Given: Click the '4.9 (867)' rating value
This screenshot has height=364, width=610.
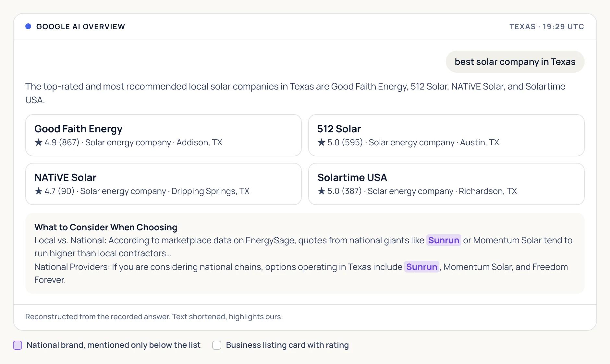Looking at the screenshot, I should [x=62, y=142].
